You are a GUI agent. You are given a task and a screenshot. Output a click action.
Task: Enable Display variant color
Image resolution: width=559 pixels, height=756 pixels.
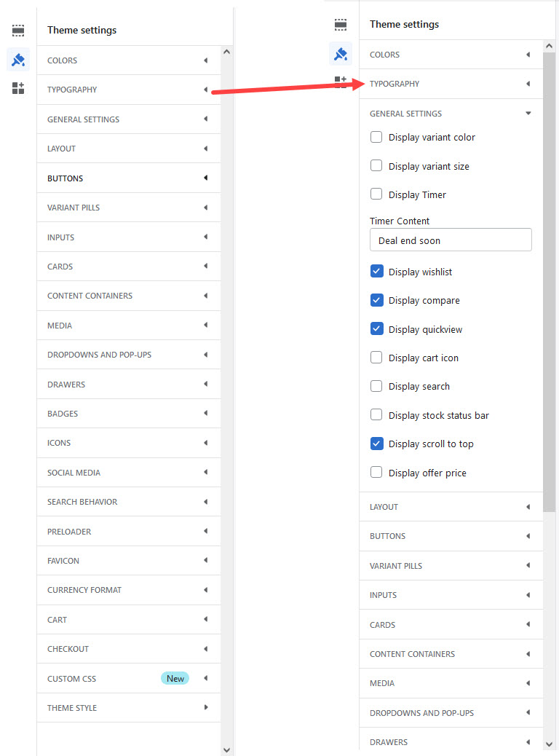376,136
